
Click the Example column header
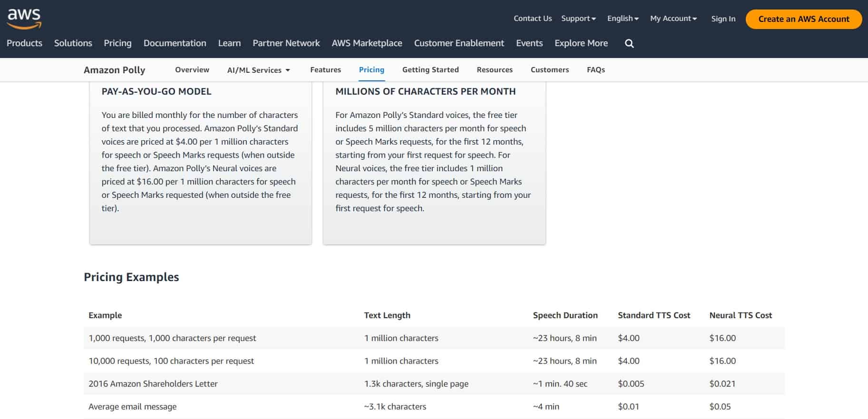pyautogui.click(x=105, y=315)
